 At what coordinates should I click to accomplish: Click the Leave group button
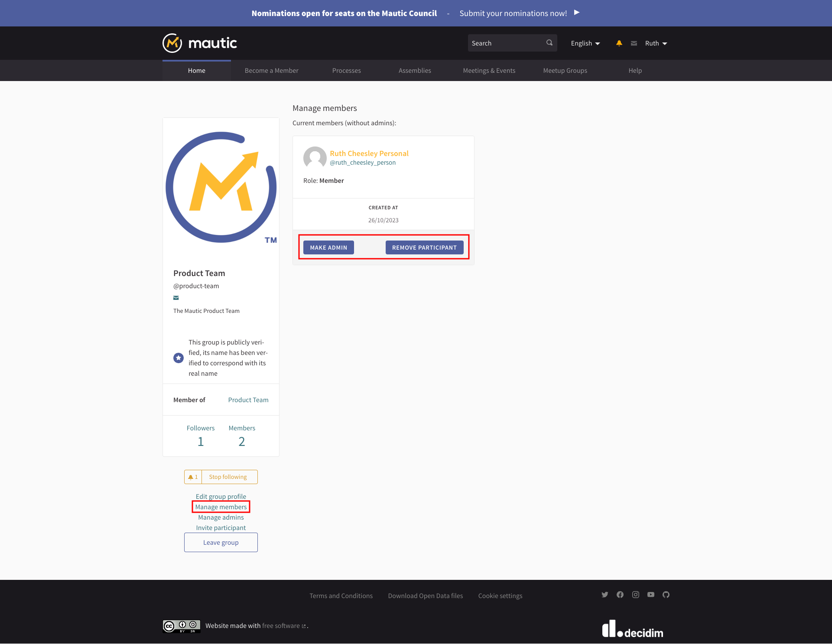coord(221,542)
